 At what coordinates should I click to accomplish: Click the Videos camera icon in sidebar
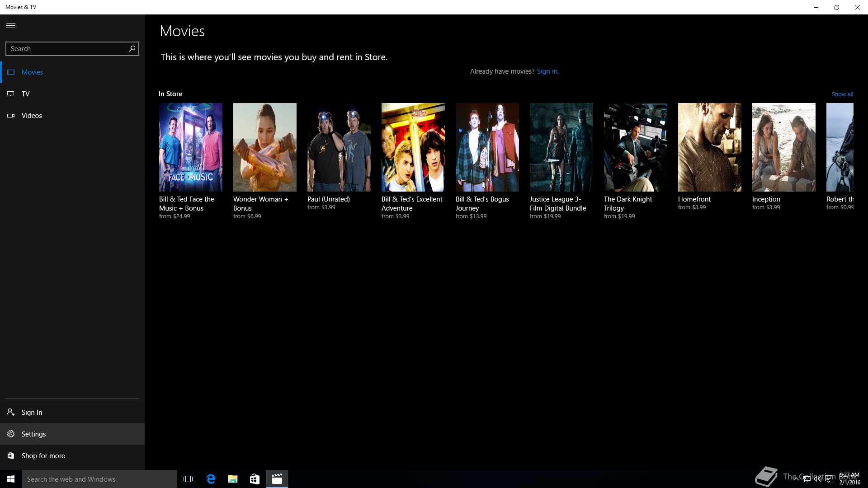pyautogui.click(x=11, y=115)
